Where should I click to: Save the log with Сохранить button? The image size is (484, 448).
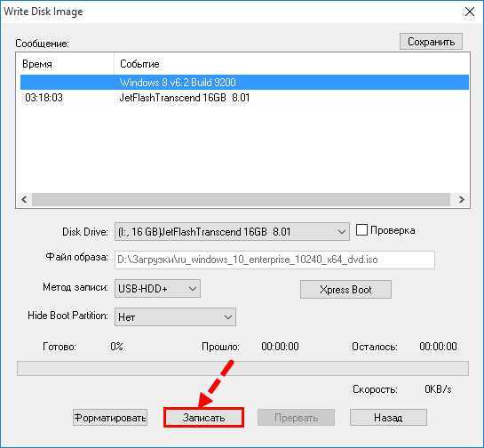point(431,42)
